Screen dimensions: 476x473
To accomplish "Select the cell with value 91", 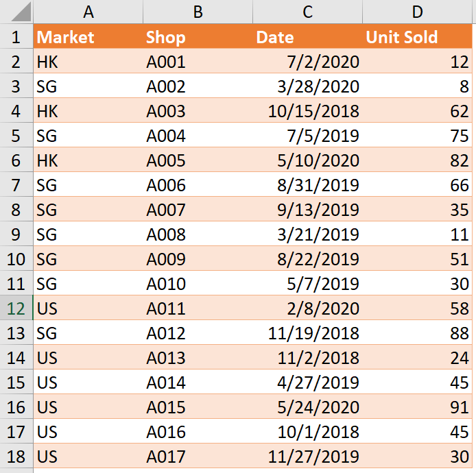I will pos(418,407).
